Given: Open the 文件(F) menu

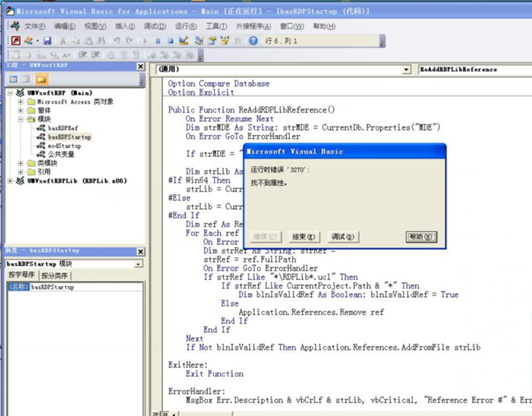Looking at the screenshot, I should tap(35, 26).
